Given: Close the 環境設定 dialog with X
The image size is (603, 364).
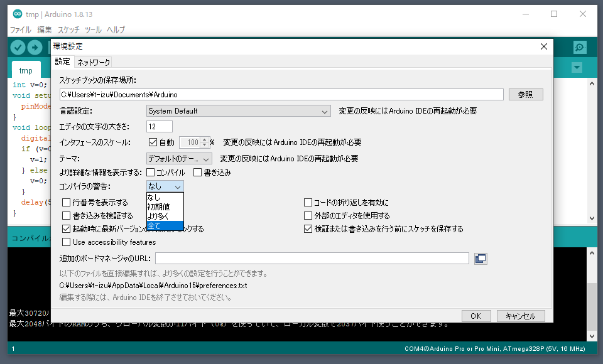Looking at the screenshot, I should point(544,46).
